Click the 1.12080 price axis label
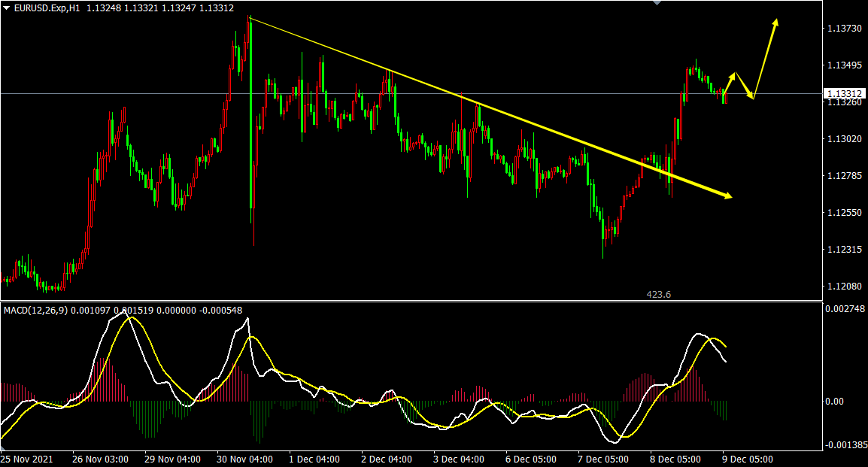 (844, 287)
